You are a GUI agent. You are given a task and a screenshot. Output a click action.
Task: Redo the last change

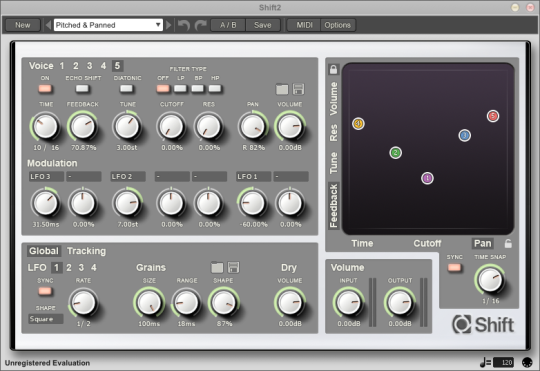(201, 25)
